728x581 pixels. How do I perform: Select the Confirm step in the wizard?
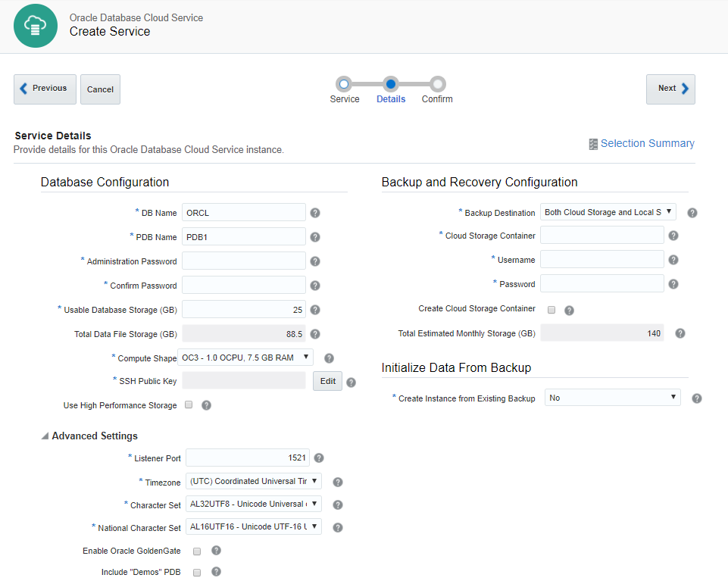click(437, 84)
